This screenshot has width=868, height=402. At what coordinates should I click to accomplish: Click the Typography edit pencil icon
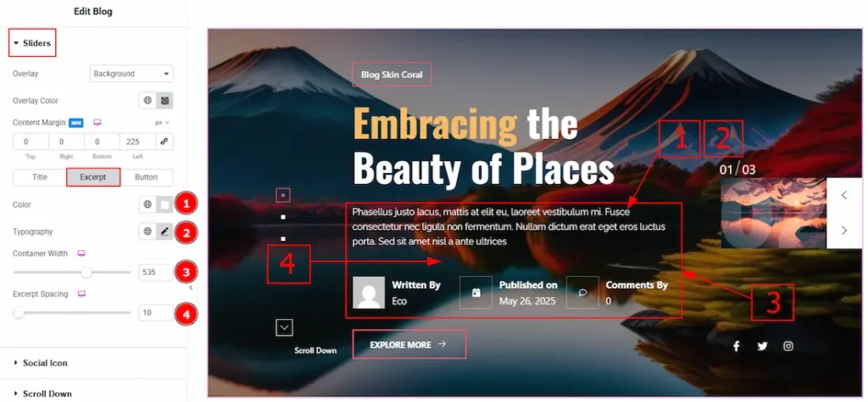pyautogui.click(x=164, y=232)
